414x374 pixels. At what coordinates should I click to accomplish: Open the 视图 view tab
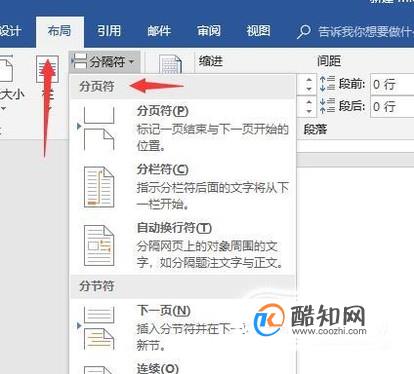coord(258,31)
